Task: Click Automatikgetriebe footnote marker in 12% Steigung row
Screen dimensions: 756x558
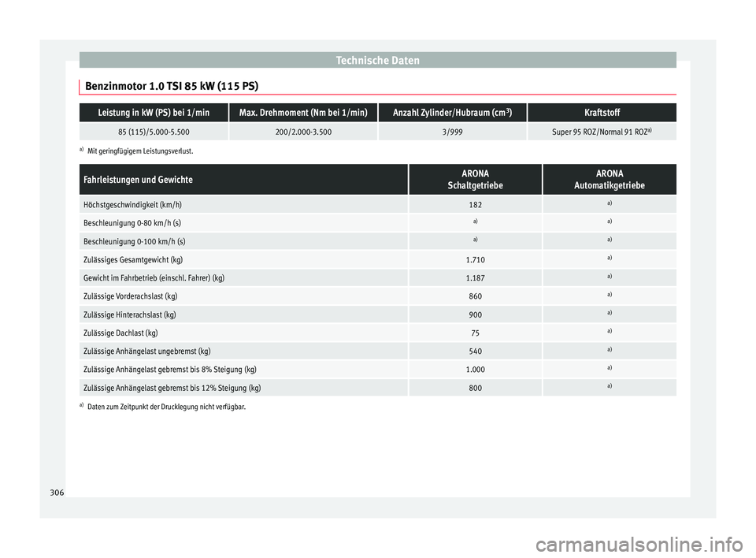Action: [x=610, y=386]
